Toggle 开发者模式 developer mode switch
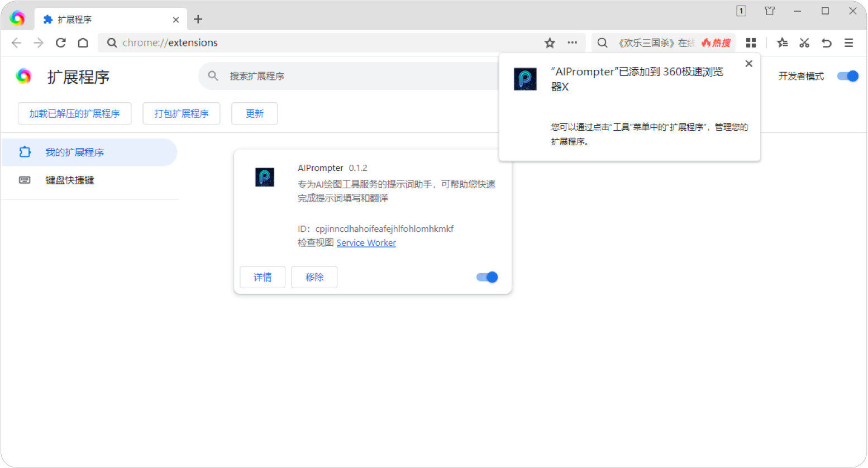 (847, 76)
